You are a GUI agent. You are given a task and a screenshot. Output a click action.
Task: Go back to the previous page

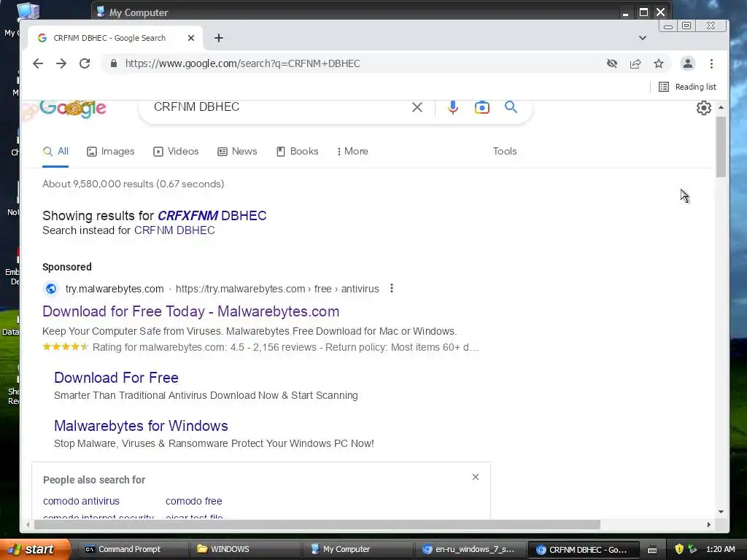tap(38, 63)
